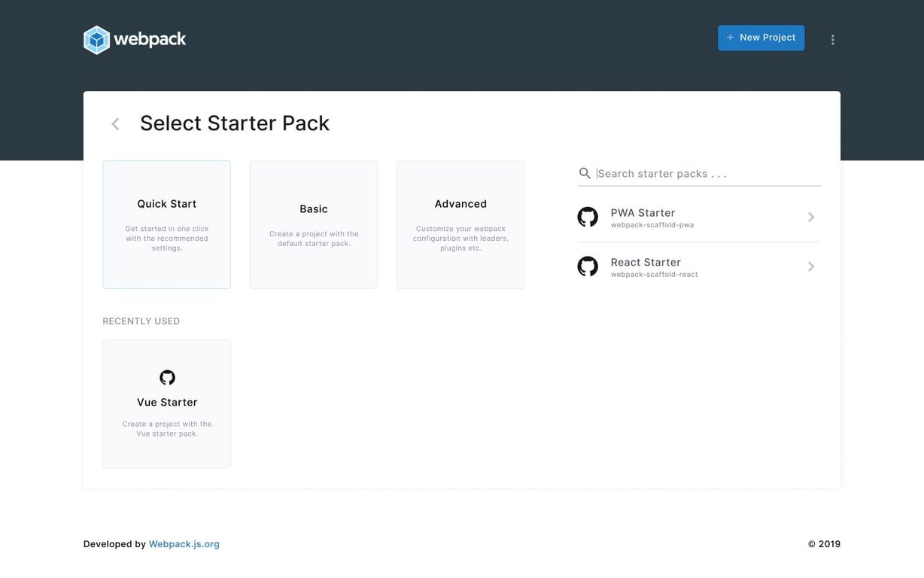The height and width of the screenshot is (578, 924).
Task: Click the back arrow beside Select Starter Pack
Action: [x=114, y=123]
